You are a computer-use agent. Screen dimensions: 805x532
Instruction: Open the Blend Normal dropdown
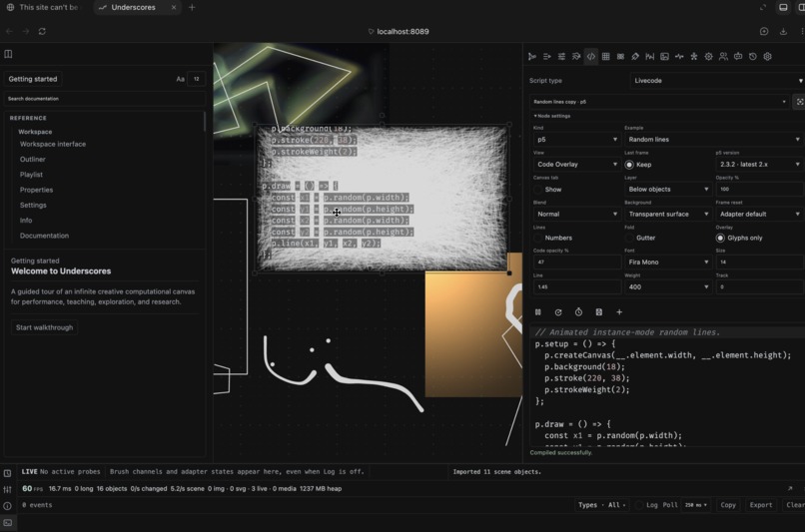tap(577, 214)
